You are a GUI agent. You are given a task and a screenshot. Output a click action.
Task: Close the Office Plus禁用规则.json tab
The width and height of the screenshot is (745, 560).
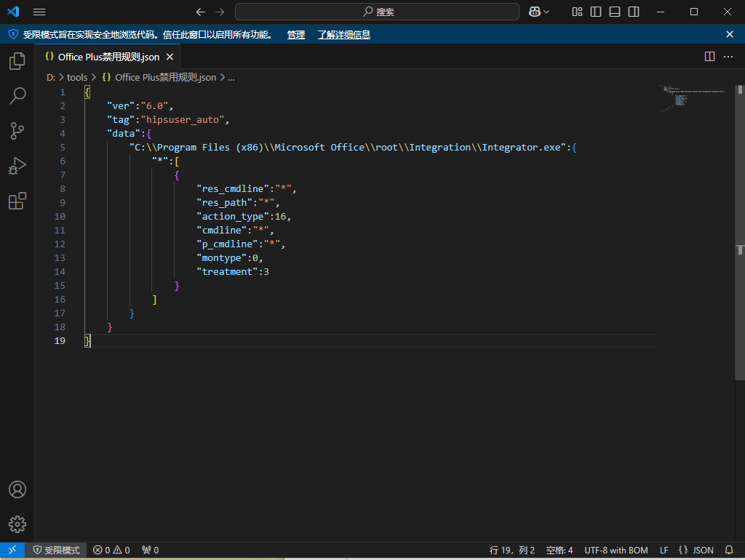[x=170, y=57]
